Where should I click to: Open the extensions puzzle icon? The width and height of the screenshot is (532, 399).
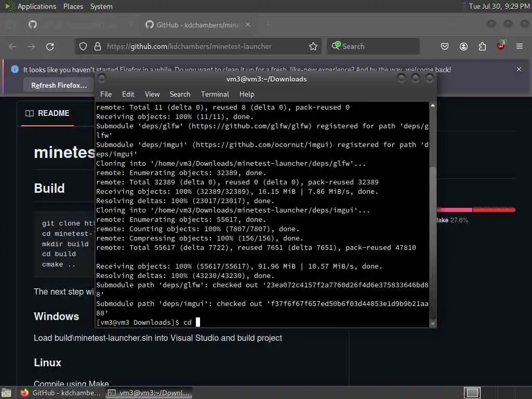pyautogui.click(x=482, y=46)
